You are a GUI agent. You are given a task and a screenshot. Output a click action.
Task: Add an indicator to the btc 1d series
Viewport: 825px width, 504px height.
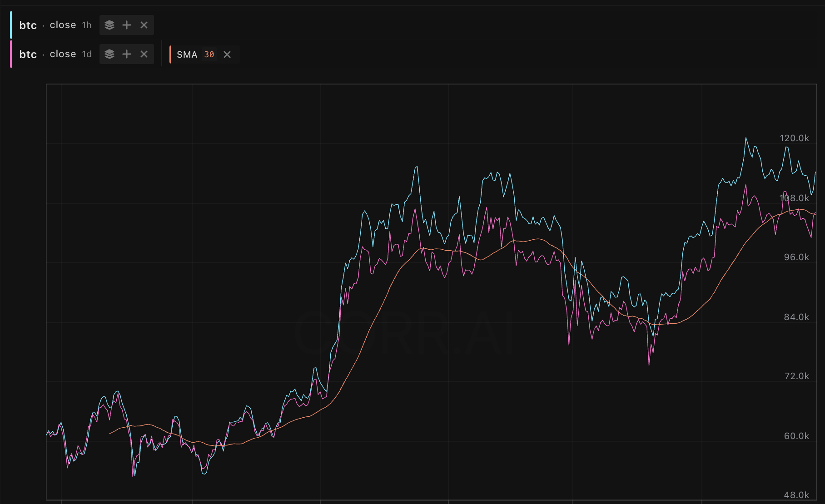pyautogui.click(x=127, y=54)
